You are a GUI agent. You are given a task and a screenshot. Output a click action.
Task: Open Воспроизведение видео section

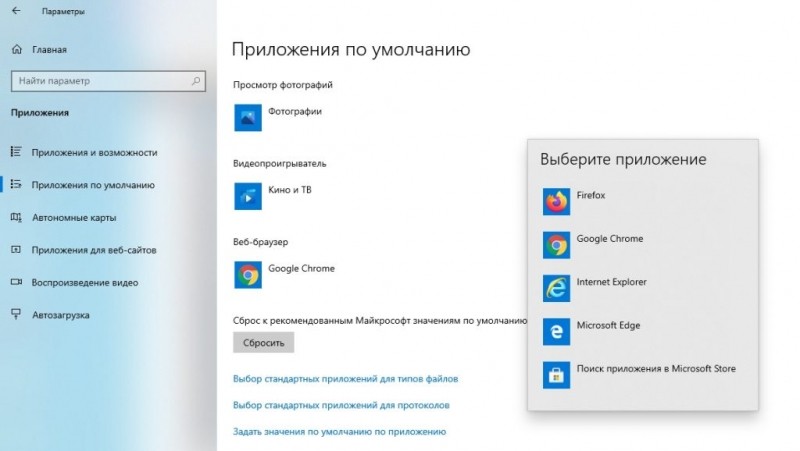point(85,283)
